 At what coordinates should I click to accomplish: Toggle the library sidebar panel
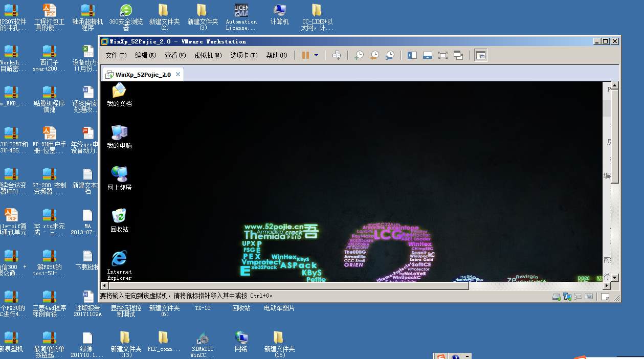pyautogui.click(x=412, y=55)
